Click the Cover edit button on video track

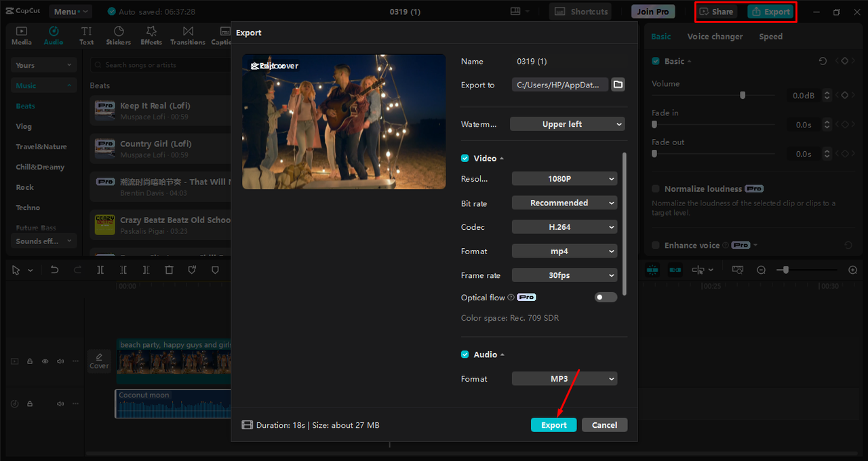pos(99,361)
